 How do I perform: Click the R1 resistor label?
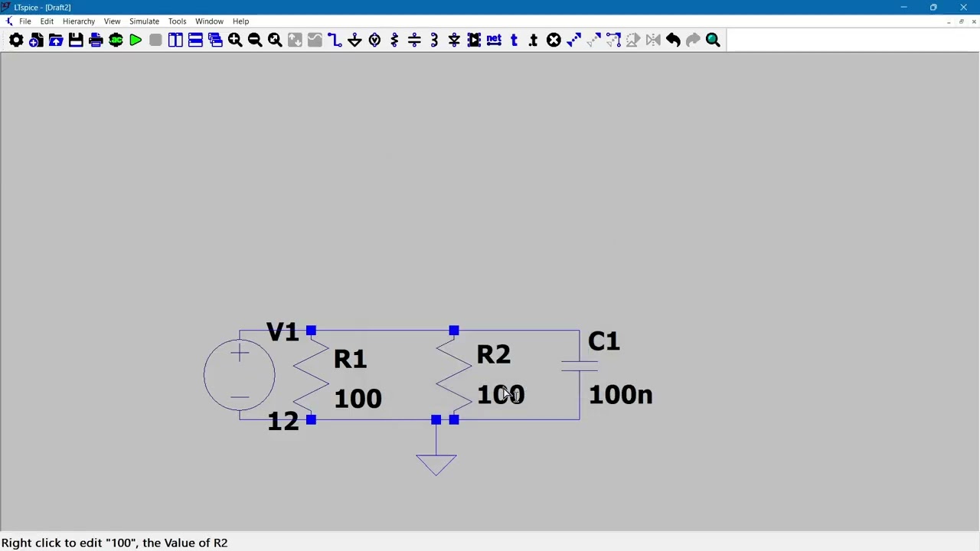[350, 359]
